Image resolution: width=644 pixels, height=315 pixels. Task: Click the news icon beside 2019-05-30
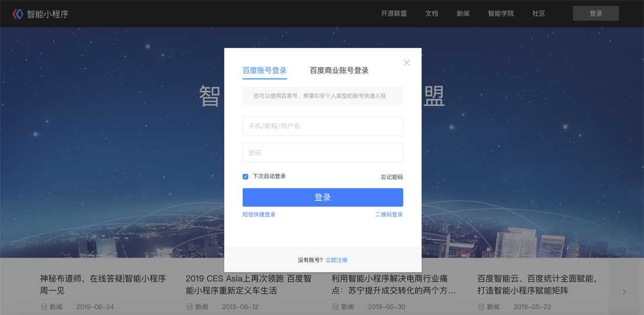tap(335, 307)
